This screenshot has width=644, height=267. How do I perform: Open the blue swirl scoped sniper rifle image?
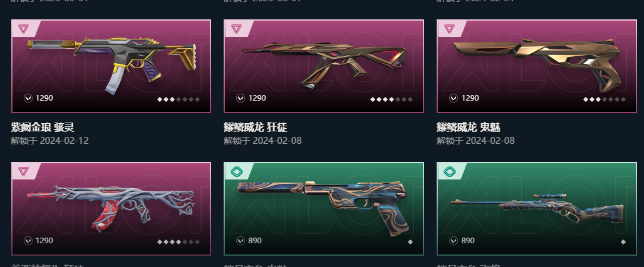pyautogui.click(x=538, y=208)
